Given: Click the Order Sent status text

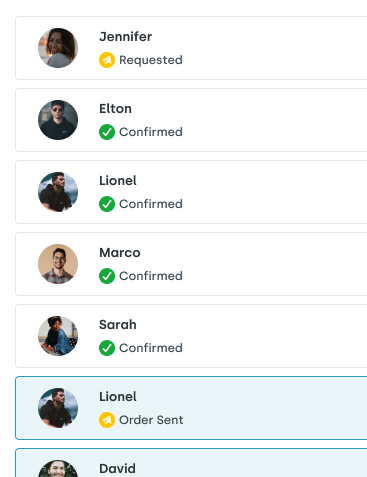Looking at the screenshot, I should (151, 420).
